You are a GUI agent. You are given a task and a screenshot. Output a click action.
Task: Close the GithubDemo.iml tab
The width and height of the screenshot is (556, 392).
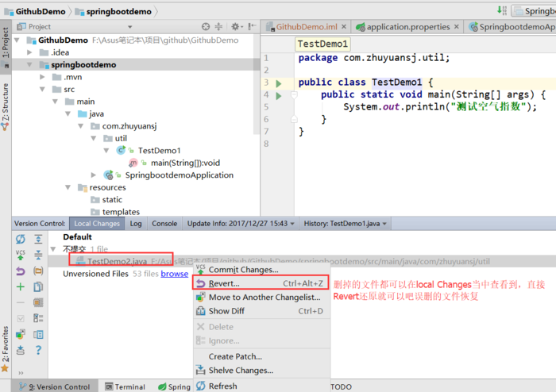tap(344, 27)
